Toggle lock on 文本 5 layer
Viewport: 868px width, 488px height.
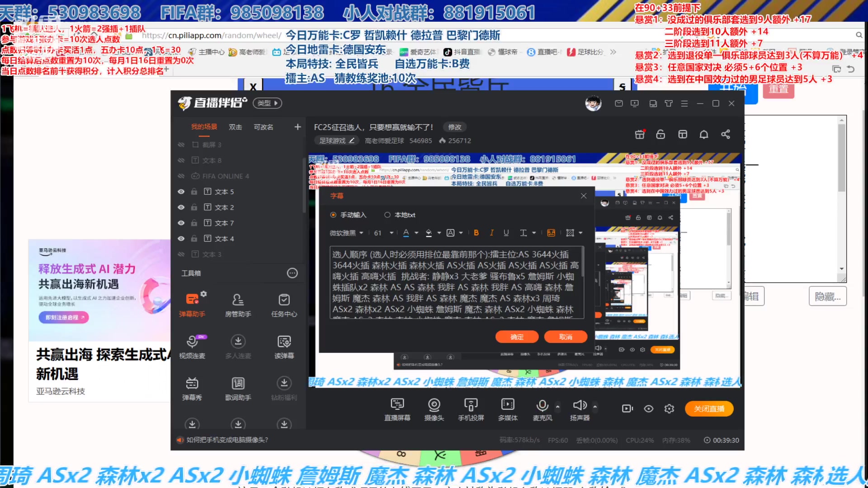coord(194,192)
